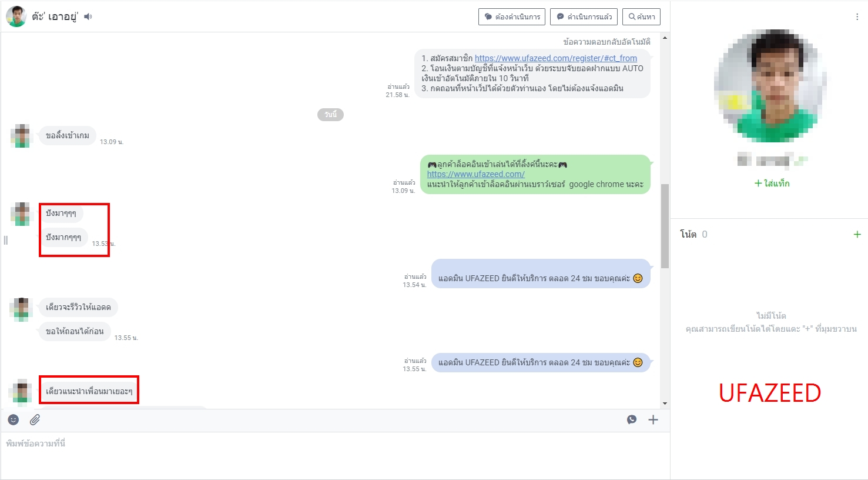Click the chat scrollbar thumb
Viewport: 868px width, 480px height.
[x=665, y=226]
